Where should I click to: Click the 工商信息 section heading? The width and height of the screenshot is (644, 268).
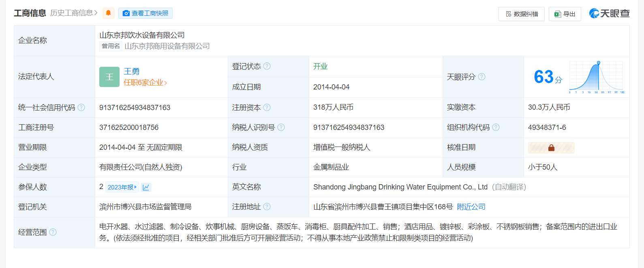tap(30, 13)
